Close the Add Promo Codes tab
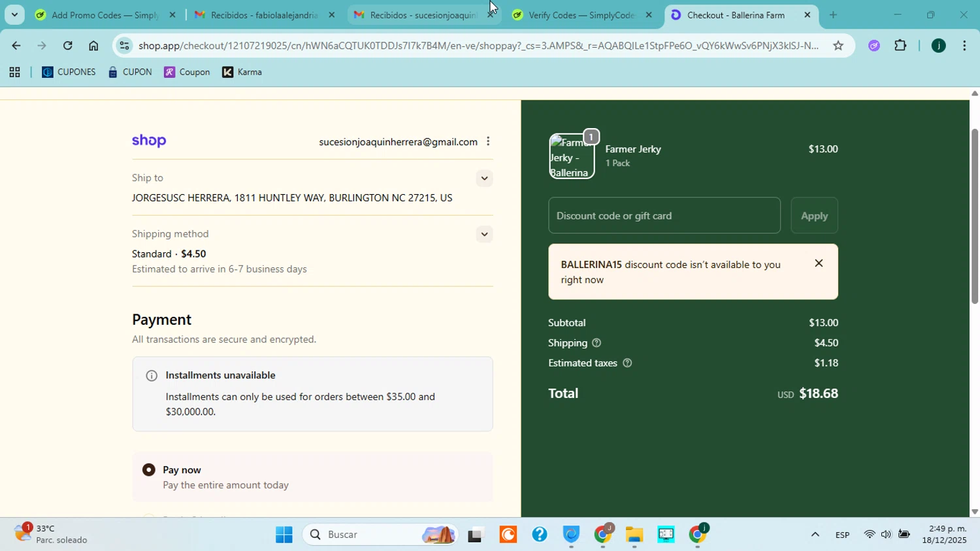This screenshot has width=980, height=551. [x=173, y=15]
